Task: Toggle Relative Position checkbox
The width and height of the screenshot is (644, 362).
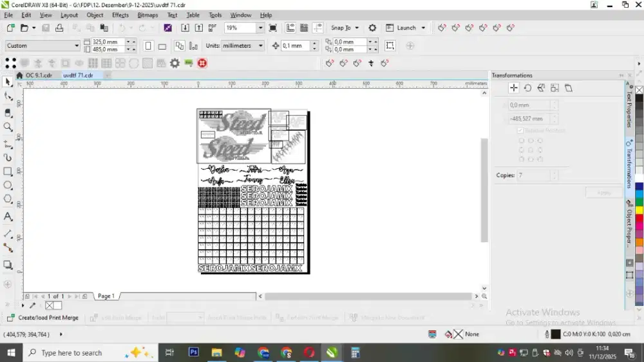Action: click(520, 130)
